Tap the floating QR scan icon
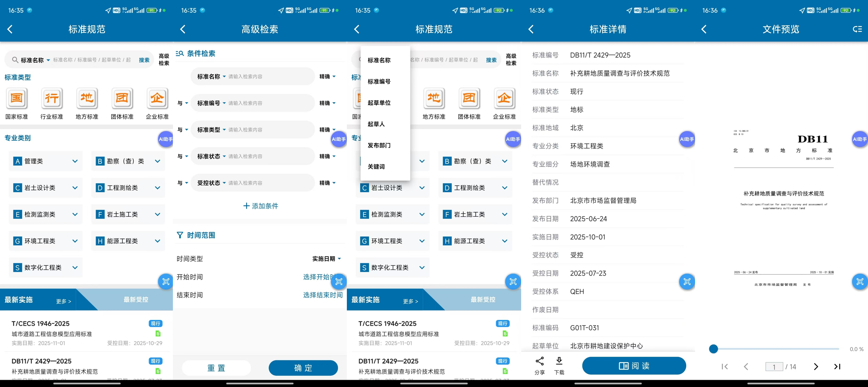The image size is (868, 387). pos(166,282)
